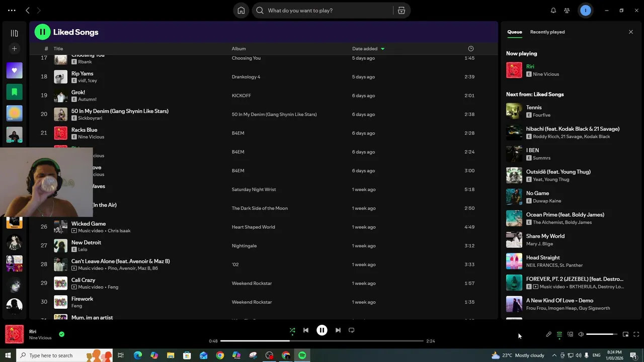Image resolution: width=644 pixels, height=362 pixels.
Task: Sort by the Title column header
Action: coord(58,49)
